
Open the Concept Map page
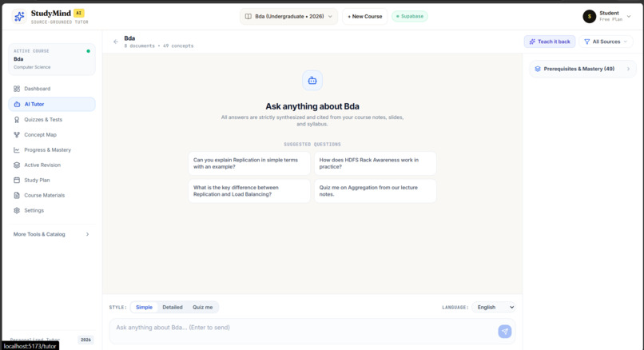click(x=52, y=135)
